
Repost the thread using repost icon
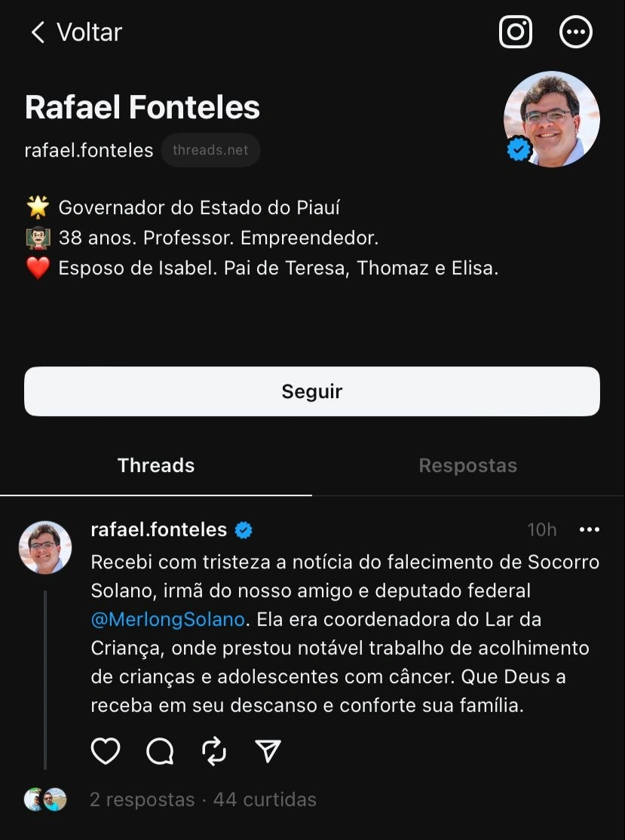pos(214,751)
